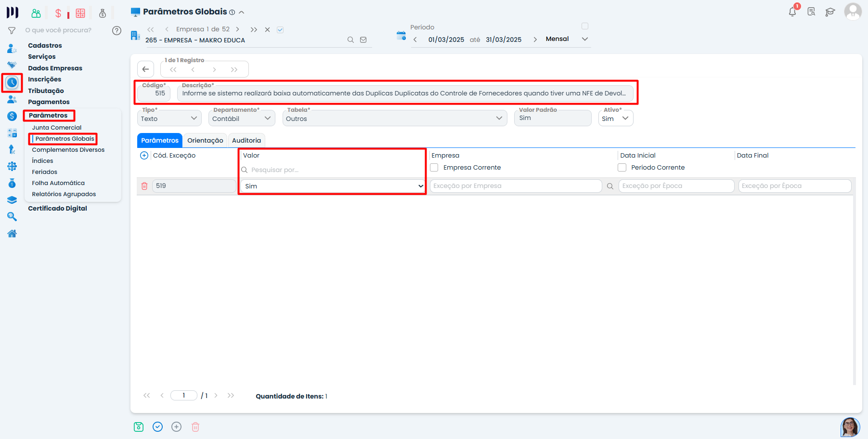Viewport: 868px width, 439px height.
Task: Click the notification bell icon
Action: pyautogui.click(x=792, y=12)
